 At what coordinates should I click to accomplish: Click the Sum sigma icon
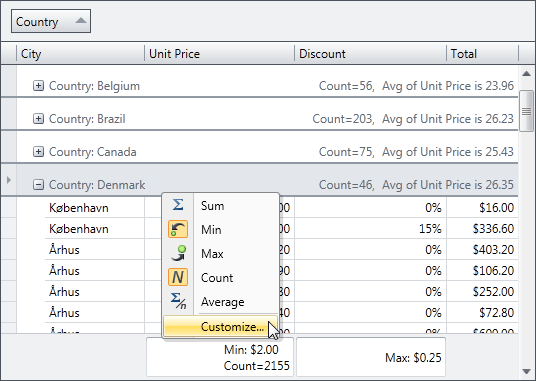click(178, 205)
